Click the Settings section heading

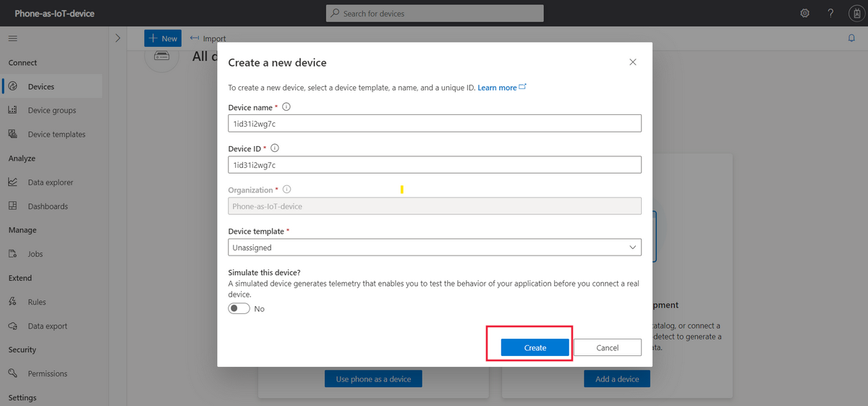[22, 397]
